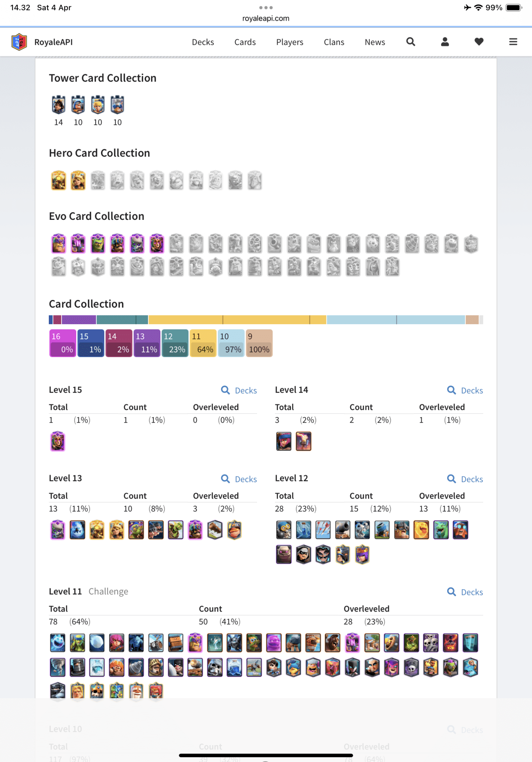Open the search magnifier in navbar
The height and width of the screenshot is (762, 532).
click(411, 42)
